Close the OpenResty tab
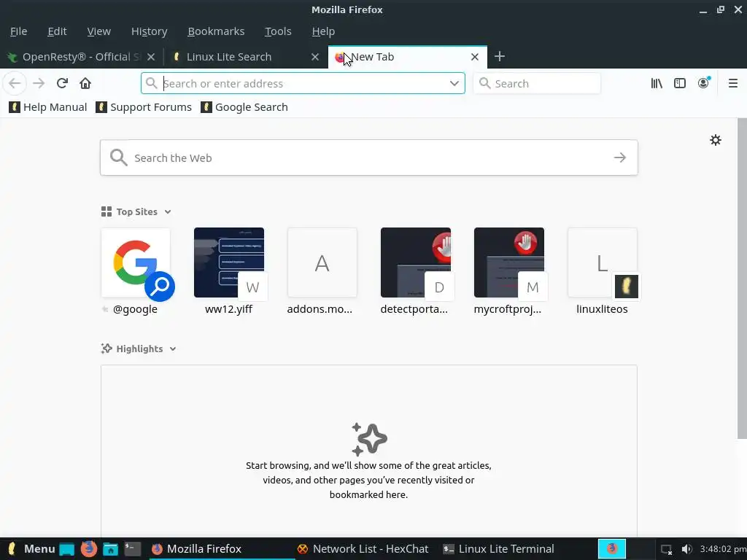The image size is (747, 560). 151,57
